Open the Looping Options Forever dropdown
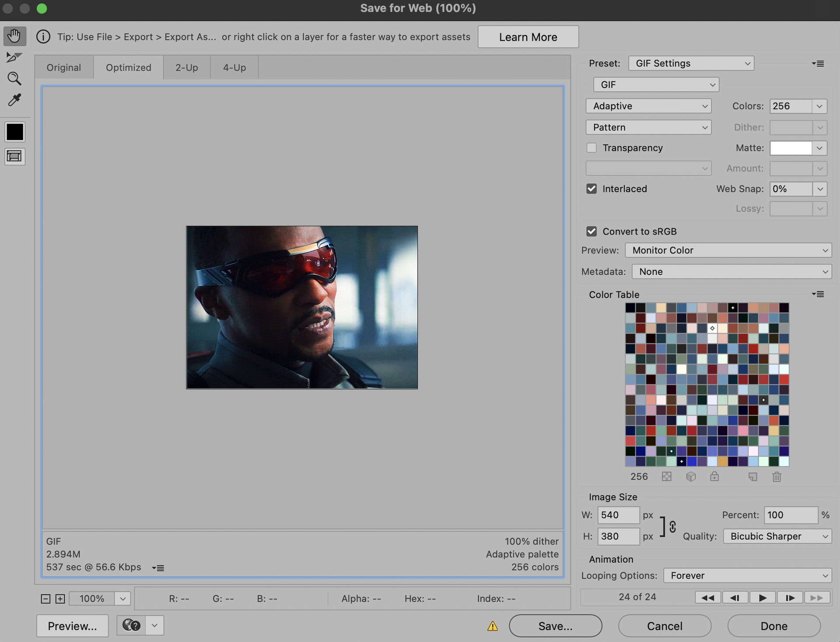This screenshot has width=840, height=642. tap(748, 575)
